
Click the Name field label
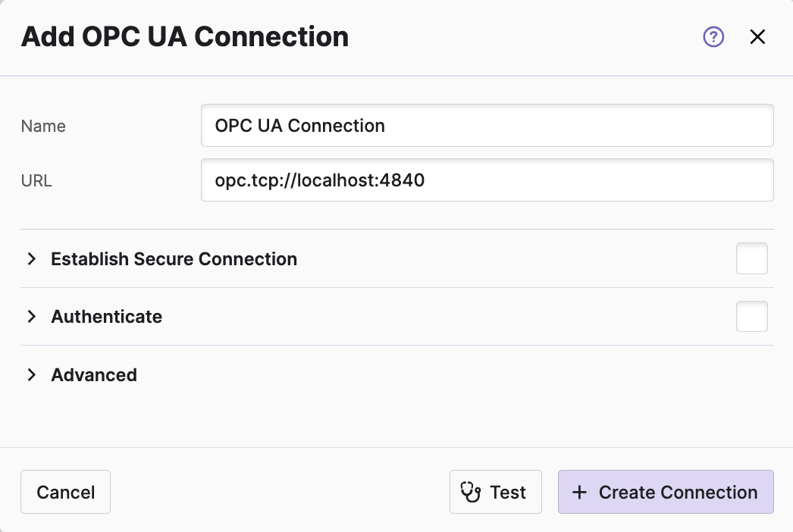pos(43,127)
